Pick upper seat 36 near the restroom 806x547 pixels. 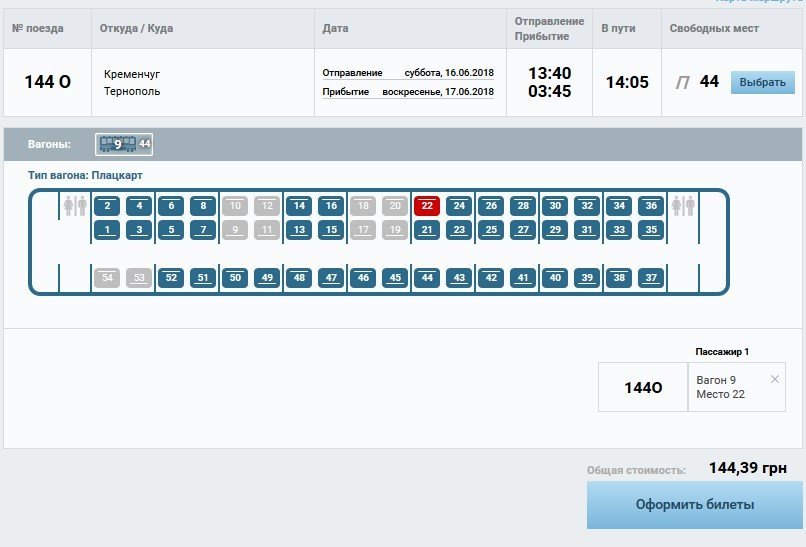(x=651, y=206)
